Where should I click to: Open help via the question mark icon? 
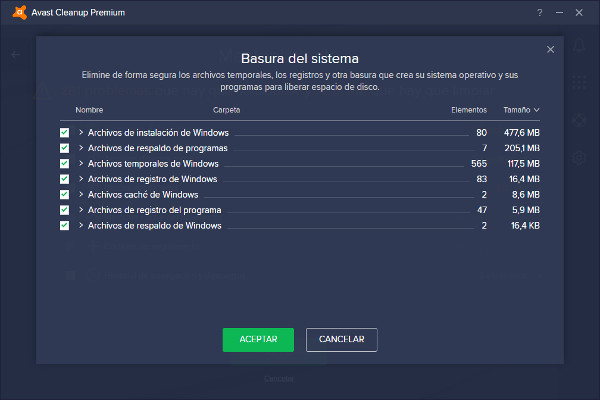coord(540,13)
